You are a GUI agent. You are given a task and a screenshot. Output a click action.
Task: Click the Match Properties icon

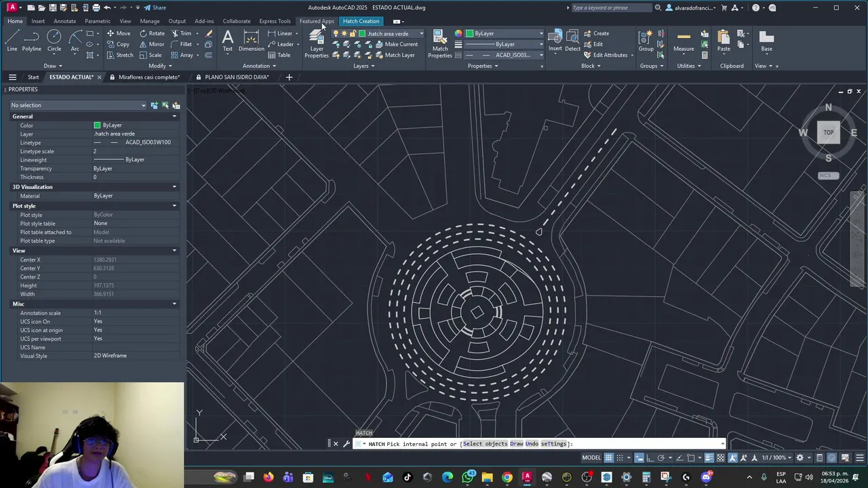pyautogui.click(x=439, y=43)
